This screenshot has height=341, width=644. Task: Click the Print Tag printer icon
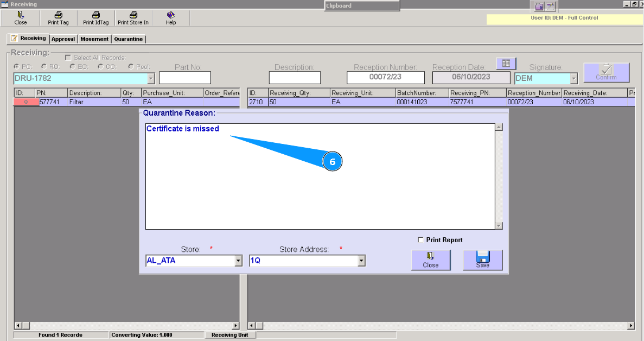point(58,18)
